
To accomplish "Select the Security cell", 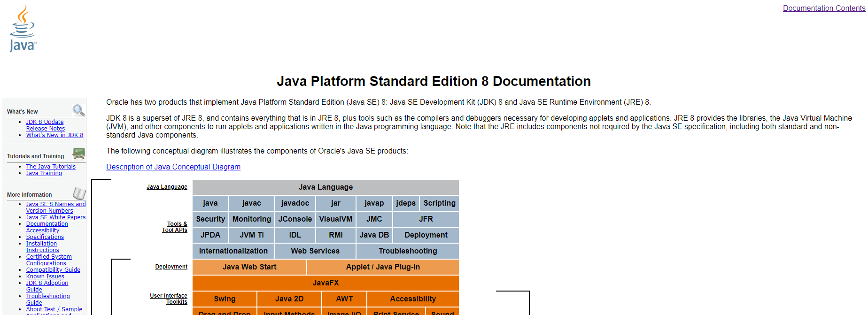I will click(210, 219).
